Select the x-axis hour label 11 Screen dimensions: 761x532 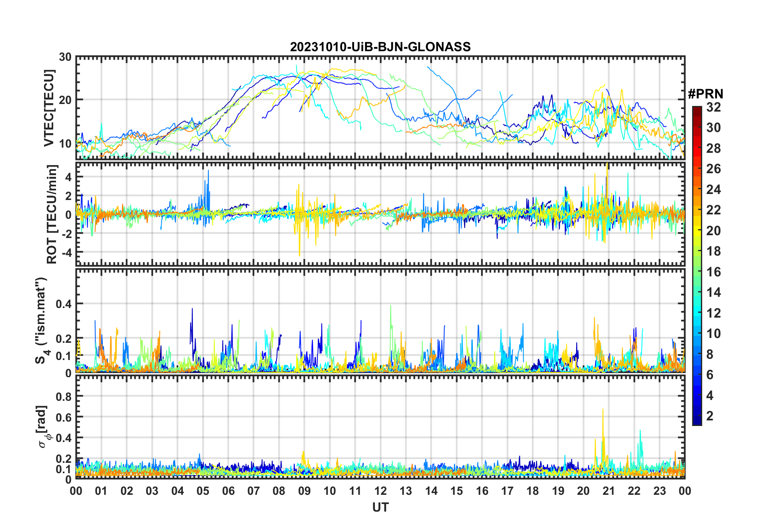point(355,491)
